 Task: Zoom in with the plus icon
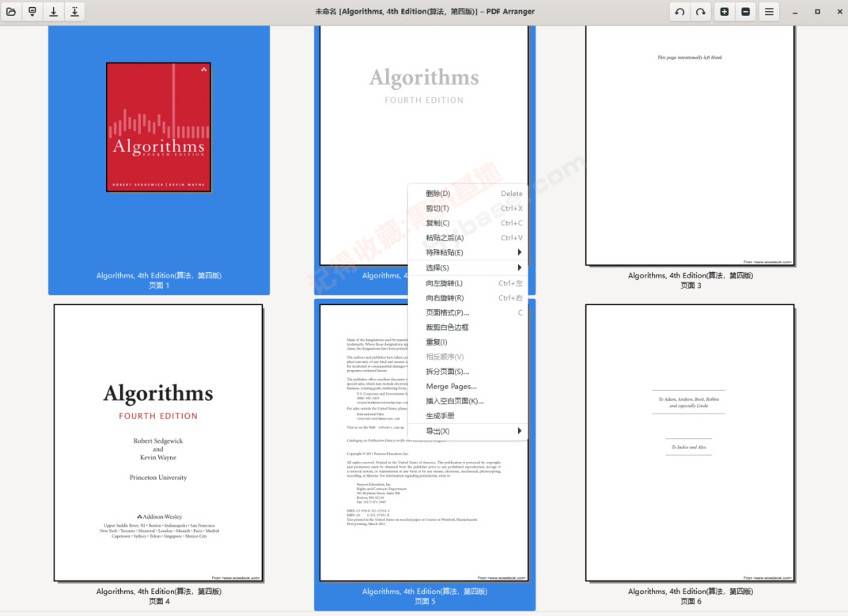(x=724, y=11)
